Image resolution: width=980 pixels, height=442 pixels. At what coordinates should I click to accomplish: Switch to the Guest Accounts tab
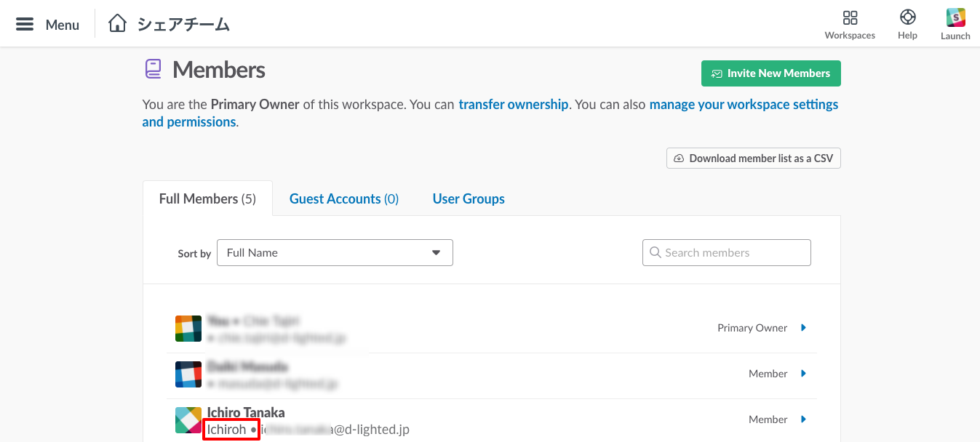pos(344,199)
